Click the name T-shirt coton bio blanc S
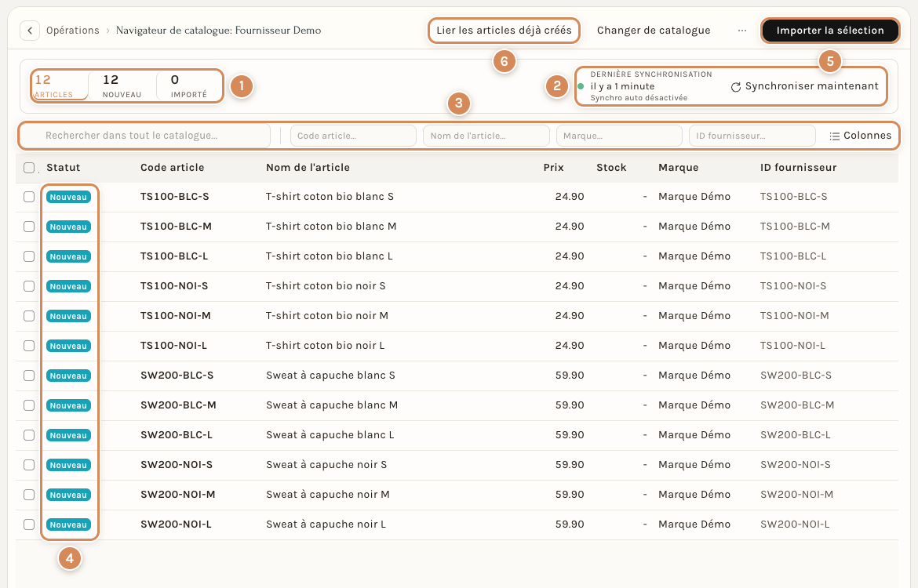 click(330, 197)
